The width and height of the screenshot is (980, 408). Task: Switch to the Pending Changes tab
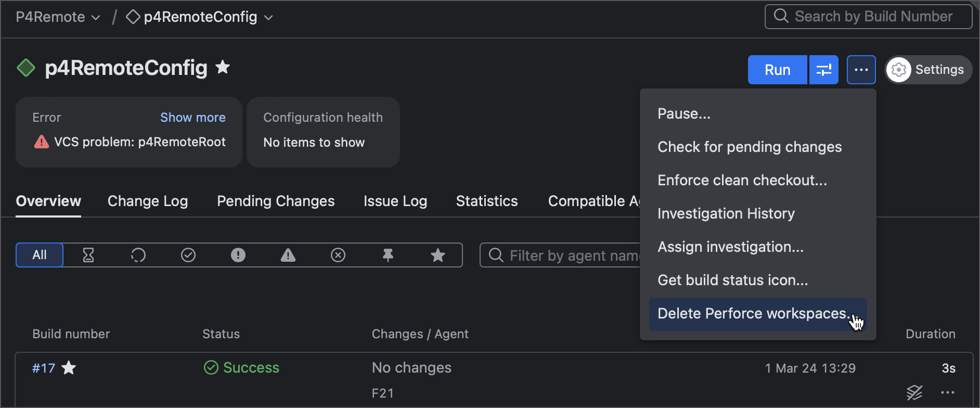tap(275, 201)
